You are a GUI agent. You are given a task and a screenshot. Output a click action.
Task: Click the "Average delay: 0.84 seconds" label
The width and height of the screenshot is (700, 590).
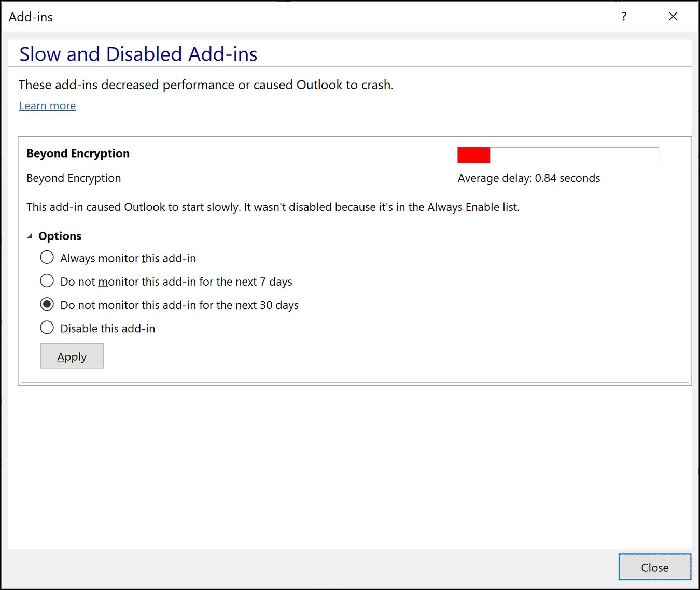tap(528, 178)
